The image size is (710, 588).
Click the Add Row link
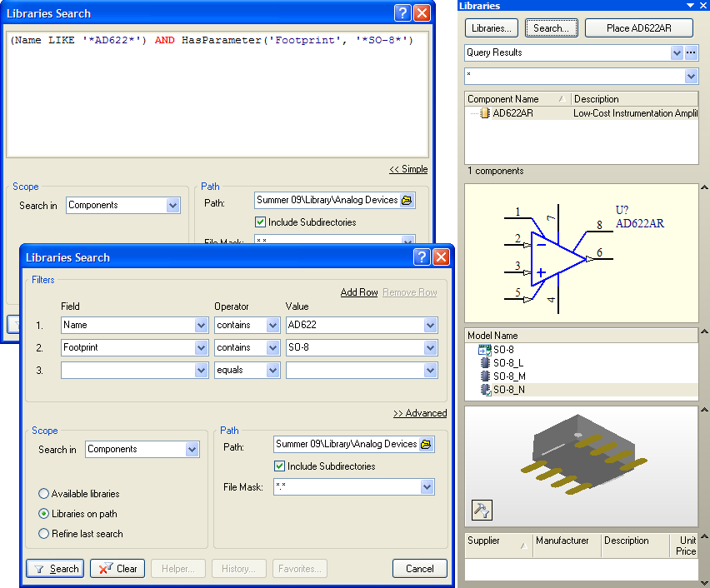[358, 292]
